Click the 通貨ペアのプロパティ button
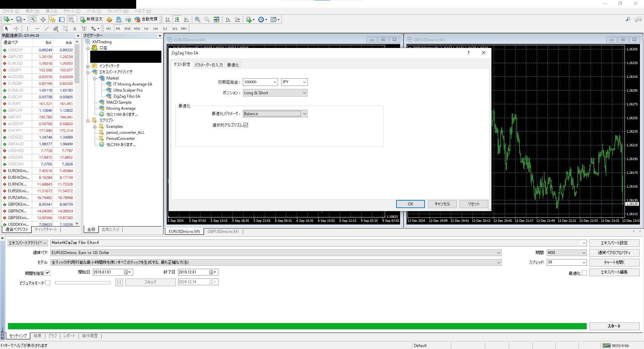Image resolution: width=644 pixels, height=349 pixels. click(x=614, y=253)
